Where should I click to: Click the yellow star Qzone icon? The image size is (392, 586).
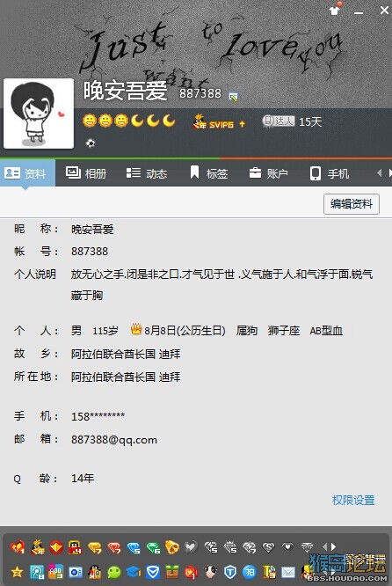click(x=17, y=572)
